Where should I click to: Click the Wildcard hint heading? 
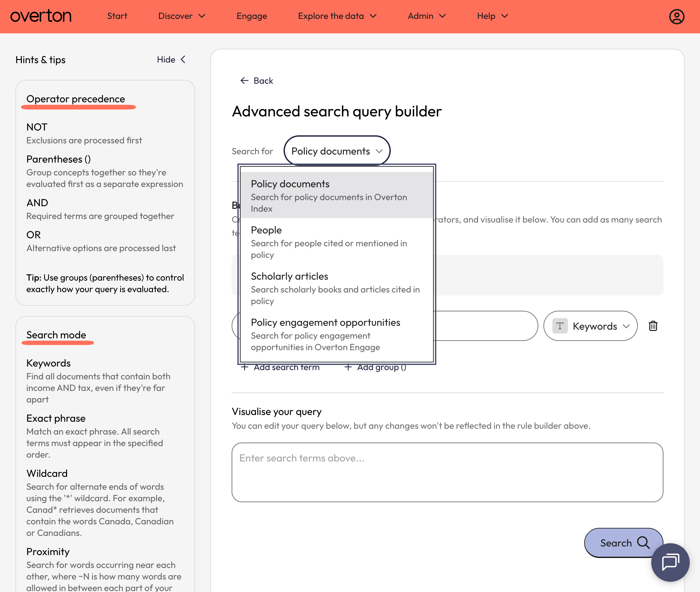click(x=47, y=473)
